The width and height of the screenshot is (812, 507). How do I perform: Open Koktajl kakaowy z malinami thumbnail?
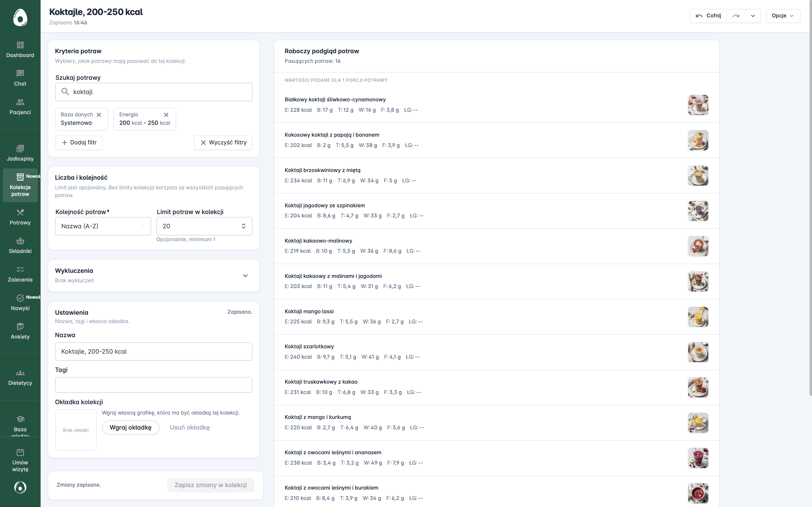(x=698, y=281)
